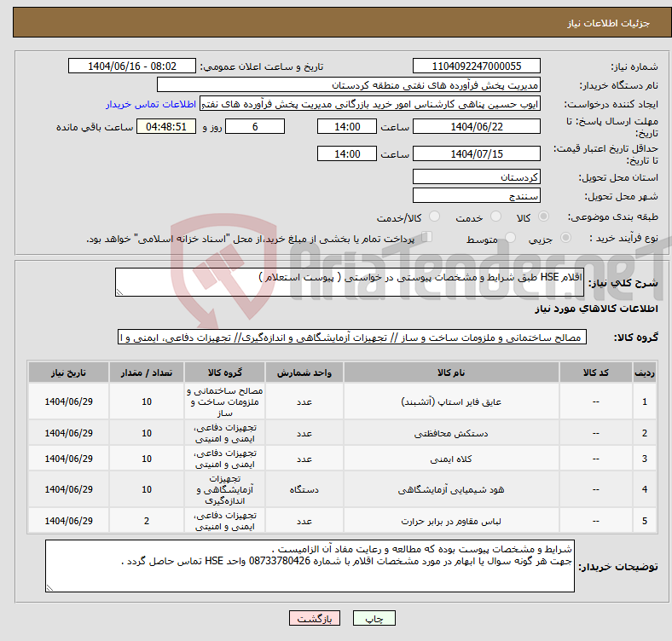
Task: Open اطلاعات تماس خریدار link
Action: pyautogui.click(x=151, y=104)
